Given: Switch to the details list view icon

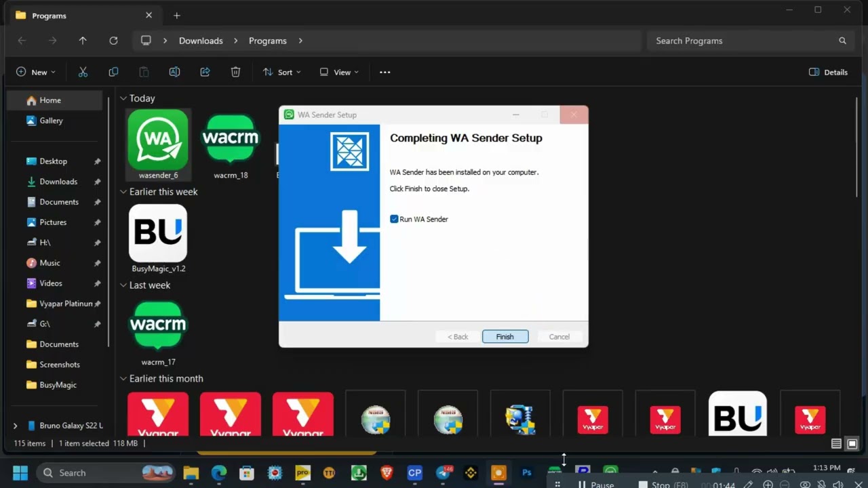Looking at the screenshot, I should coord(836,444).
